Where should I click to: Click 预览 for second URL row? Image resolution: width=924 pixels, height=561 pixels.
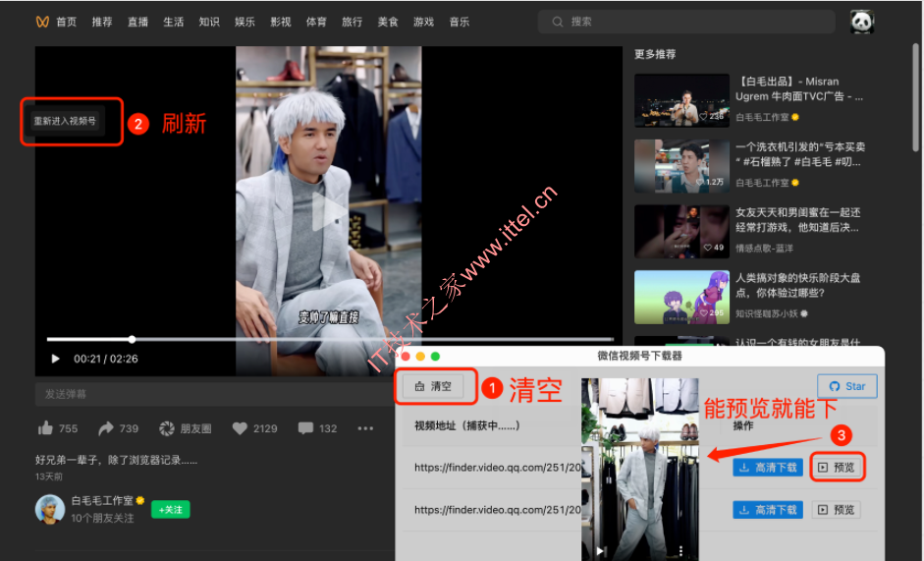pos(837,510)
